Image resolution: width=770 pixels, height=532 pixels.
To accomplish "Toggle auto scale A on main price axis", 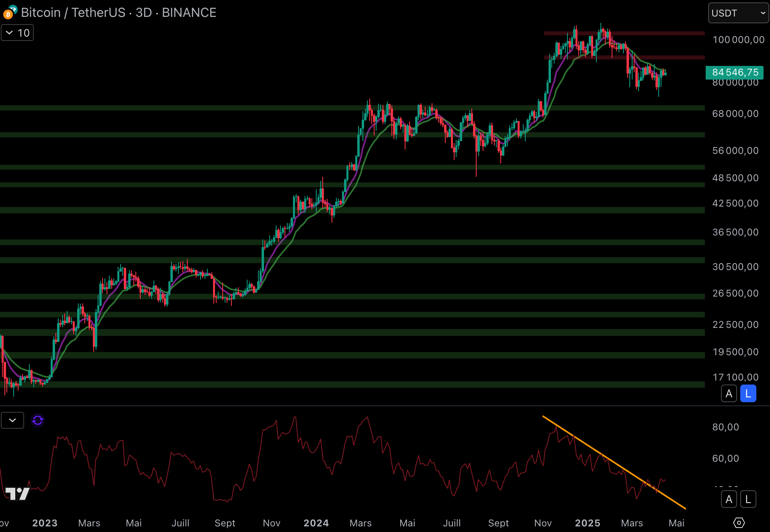I will 729,394.
